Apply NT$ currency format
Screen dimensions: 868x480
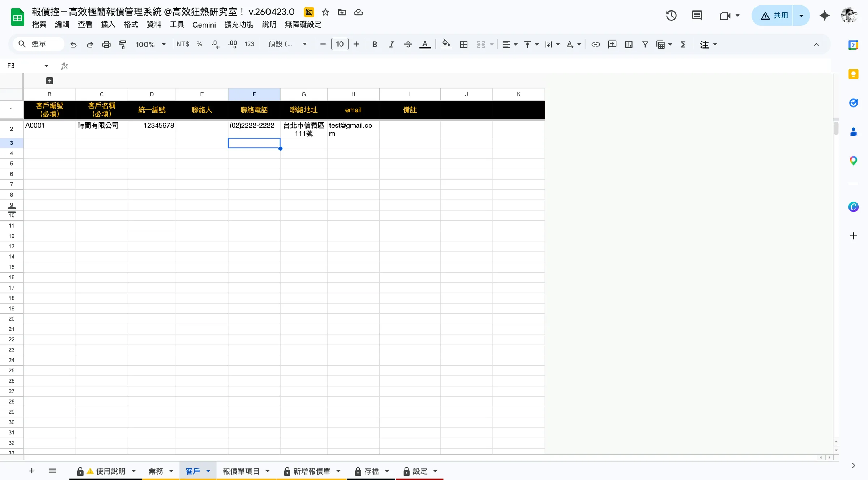click(183, 44)
